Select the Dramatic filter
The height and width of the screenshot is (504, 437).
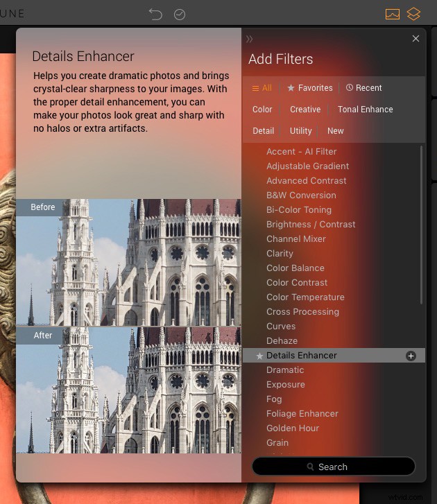click(285, 370)
